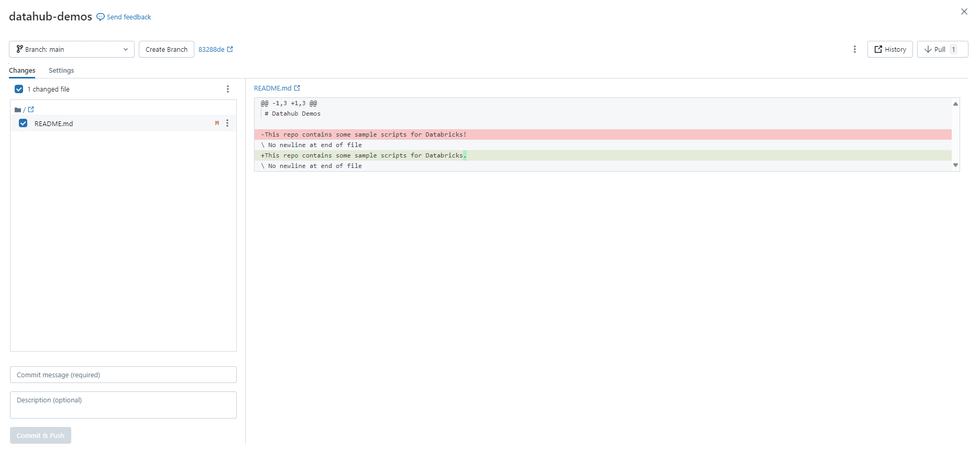Open options menu for 1 changed file

227,89
